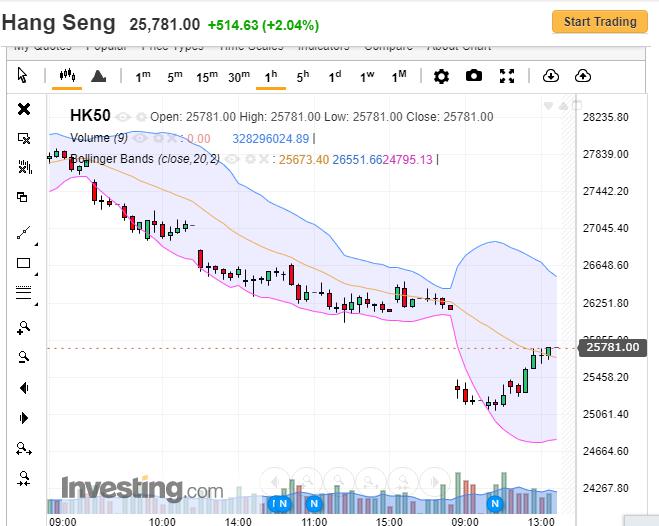Expand the horizontal lines tools submenu

37,303
